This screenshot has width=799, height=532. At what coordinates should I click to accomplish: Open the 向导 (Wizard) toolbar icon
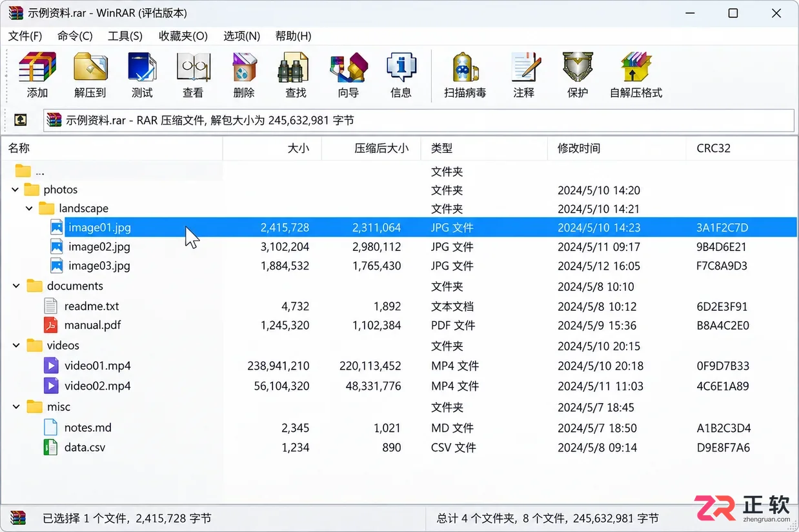(x=349, y=68)
